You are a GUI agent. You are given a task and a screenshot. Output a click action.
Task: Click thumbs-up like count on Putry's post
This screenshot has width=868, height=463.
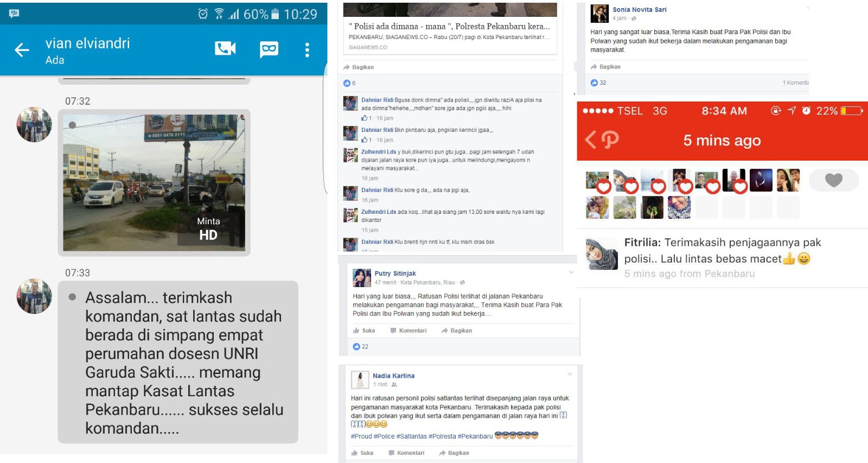click(361, 346)
